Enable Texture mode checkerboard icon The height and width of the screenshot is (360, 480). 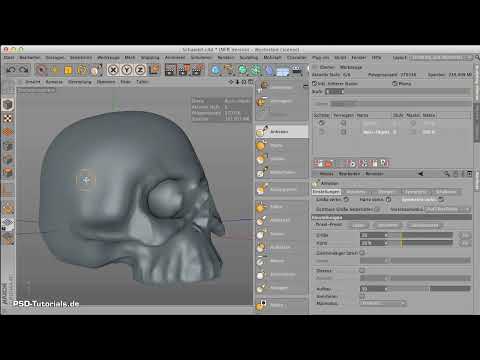pos(8,118)
